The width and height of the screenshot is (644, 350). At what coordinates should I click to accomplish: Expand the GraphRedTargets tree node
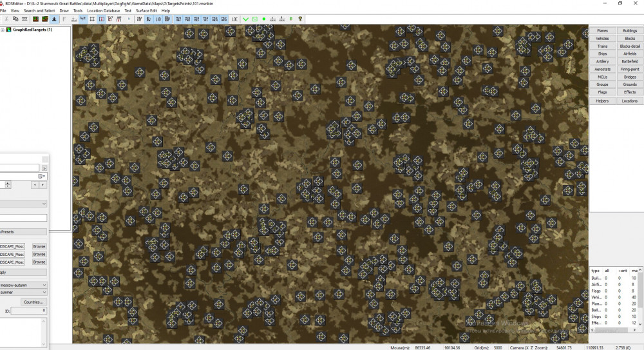3,30
